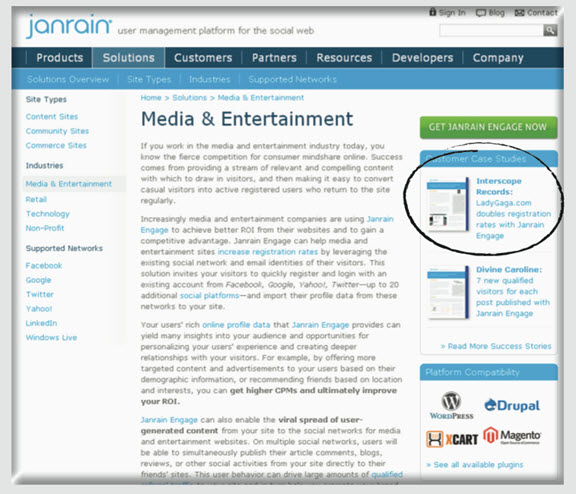Open the Yahoo! network link
Screen dimensions: 576x494
coord(39,309)
